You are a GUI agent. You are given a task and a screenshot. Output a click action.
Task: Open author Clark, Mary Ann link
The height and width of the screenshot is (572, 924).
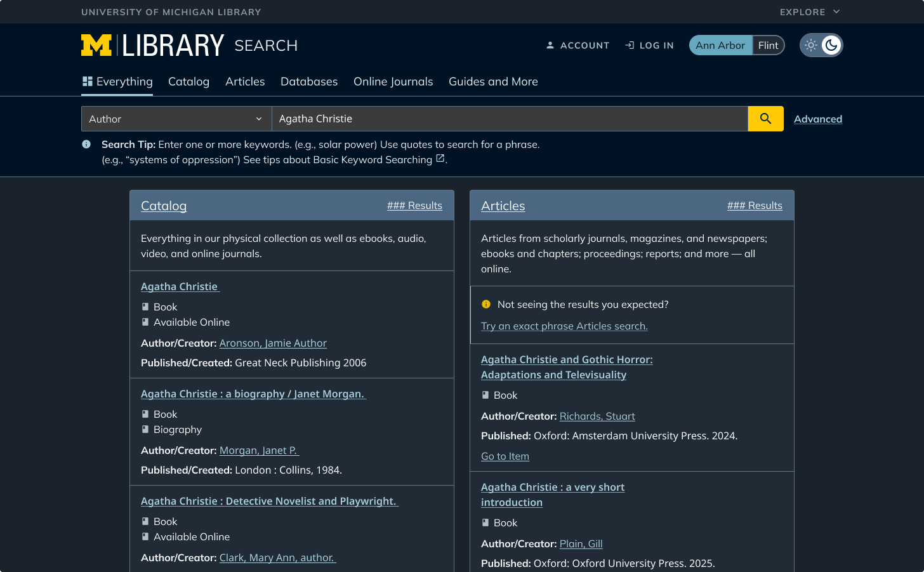(277, 557)
